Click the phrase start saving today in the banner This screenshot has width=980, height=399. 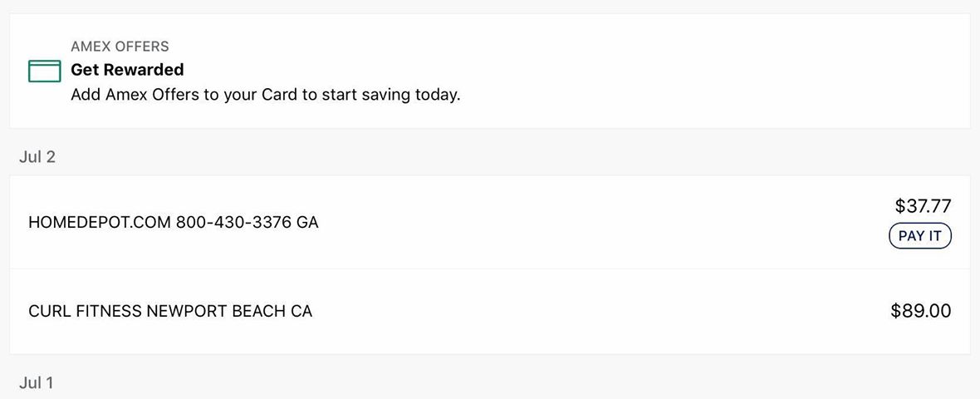point(390,96)
